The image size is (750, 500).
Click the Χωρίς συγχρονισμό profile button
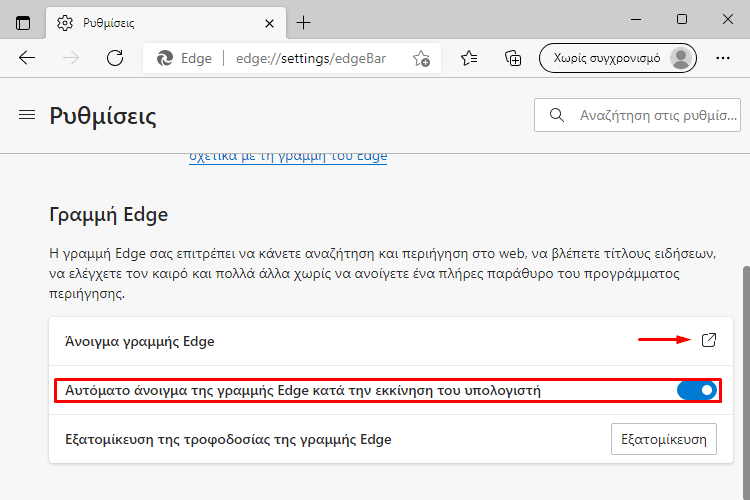pos(618,58)
